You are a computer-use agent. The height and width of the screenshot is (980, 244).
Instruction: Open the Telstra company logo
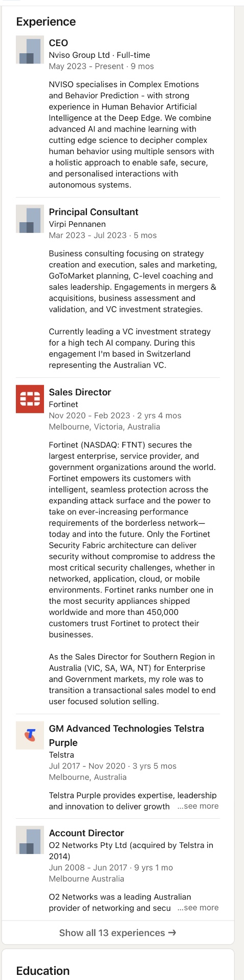(x=30, y=735)
